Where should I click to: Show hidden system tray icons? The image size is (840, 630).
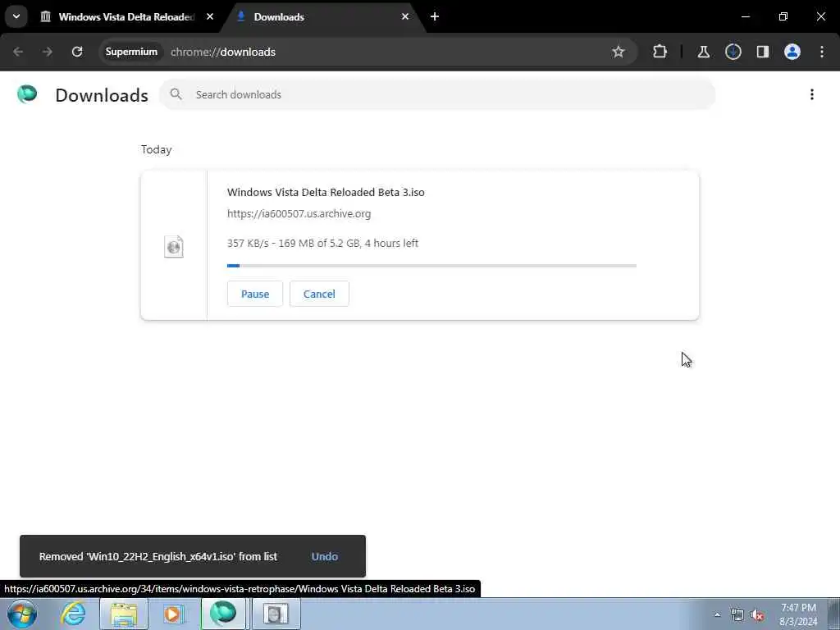point(717,615)
